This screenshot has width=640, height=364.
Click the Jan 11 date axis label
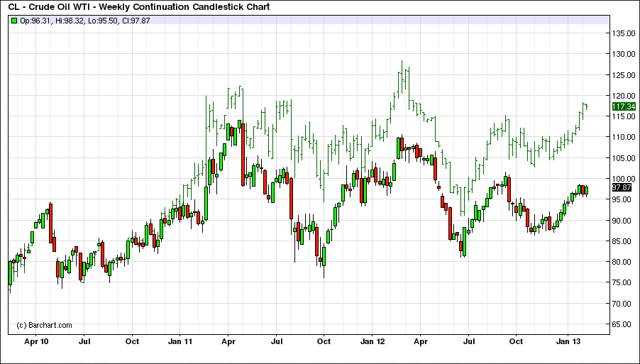tap(180, 341)
